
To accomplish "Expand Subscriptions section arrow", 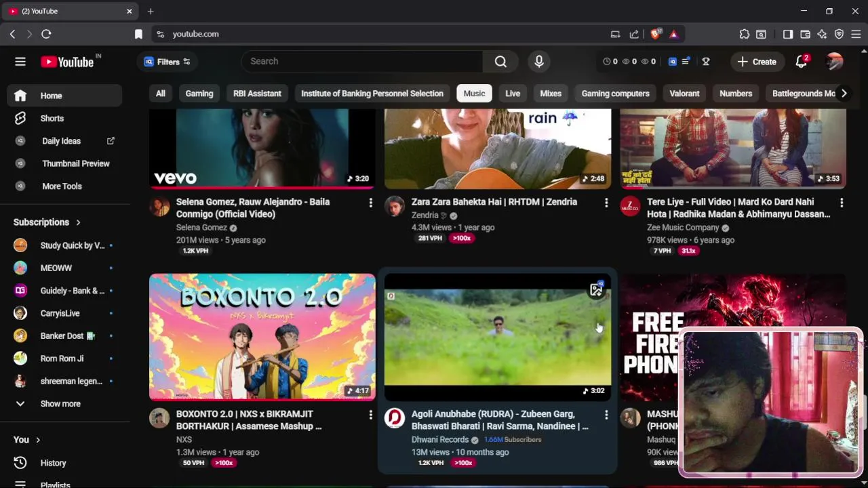I will (78, 222).
